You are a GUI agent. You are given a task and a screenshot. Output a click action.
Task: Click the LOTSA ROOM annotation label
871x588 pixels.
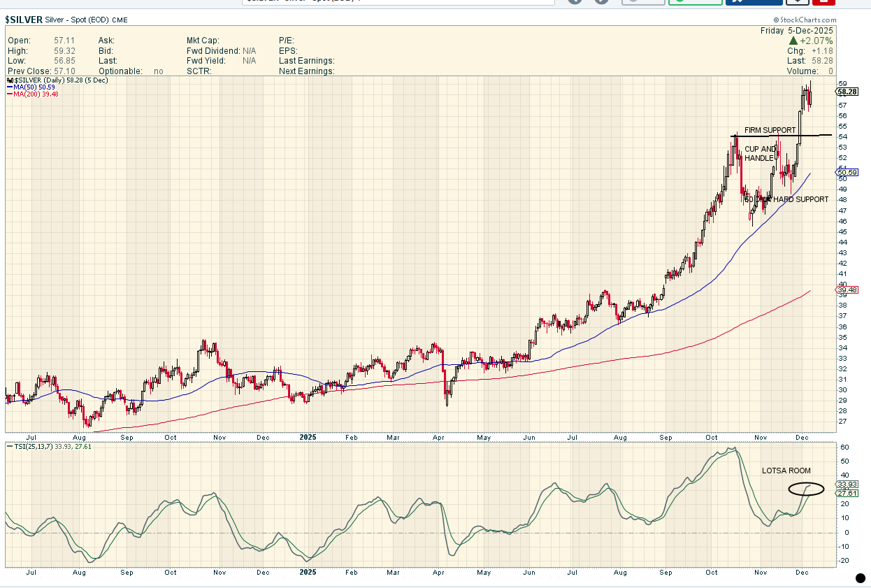tap(786, 471)
